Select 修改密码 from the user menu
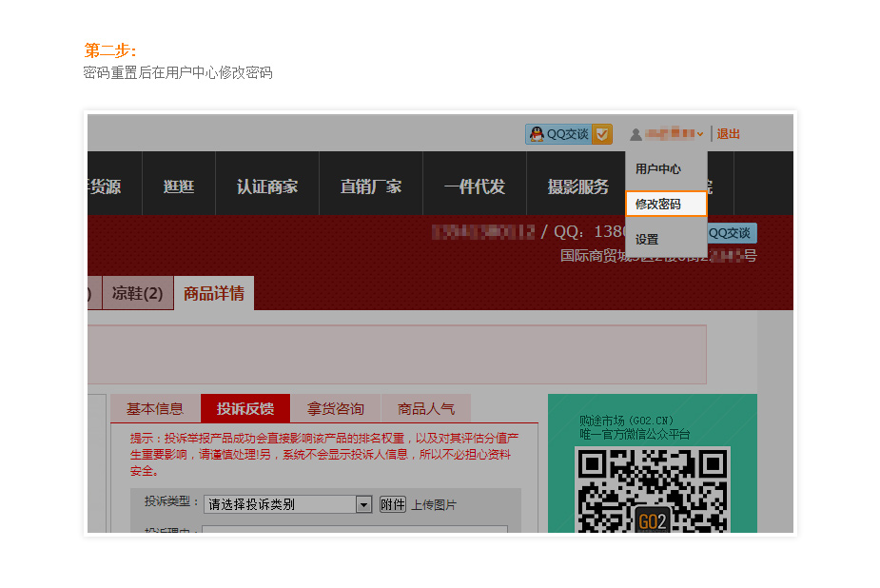This screenshot has width=880, height=588. [666, 205]
